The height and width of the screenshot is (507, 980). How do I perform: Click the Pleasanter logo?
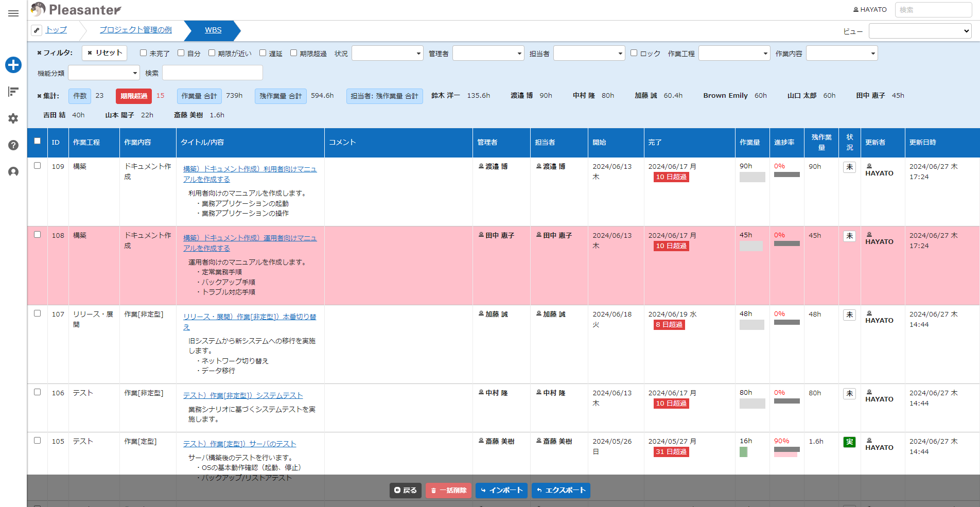pyautogui.click(x=76, y=9)
